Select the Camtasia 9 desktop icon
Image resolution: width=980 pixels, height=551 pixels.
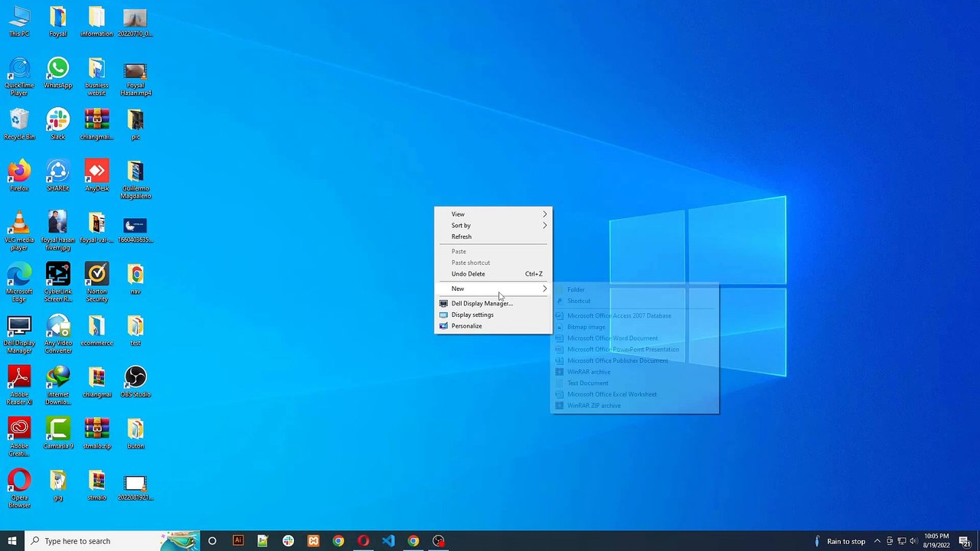[57, 429]
